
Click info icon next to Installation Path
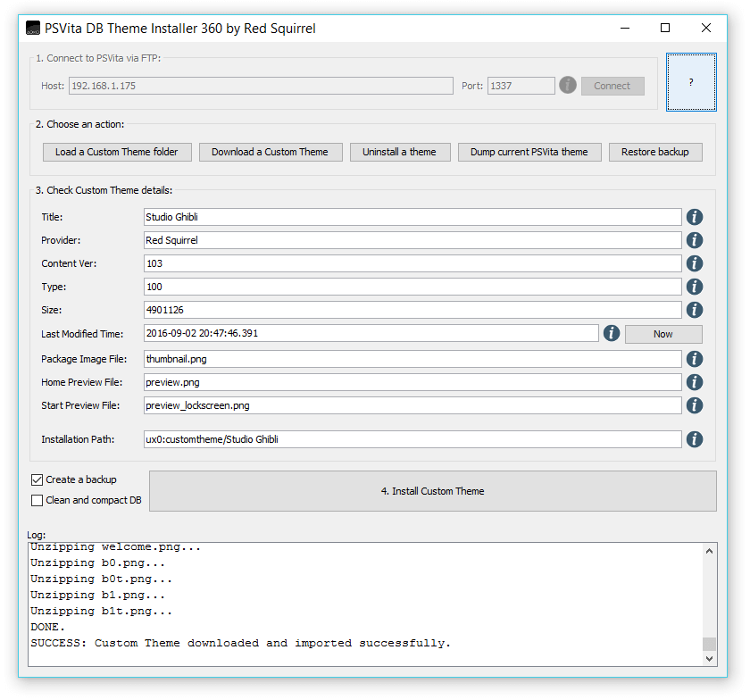coord(695,439)
